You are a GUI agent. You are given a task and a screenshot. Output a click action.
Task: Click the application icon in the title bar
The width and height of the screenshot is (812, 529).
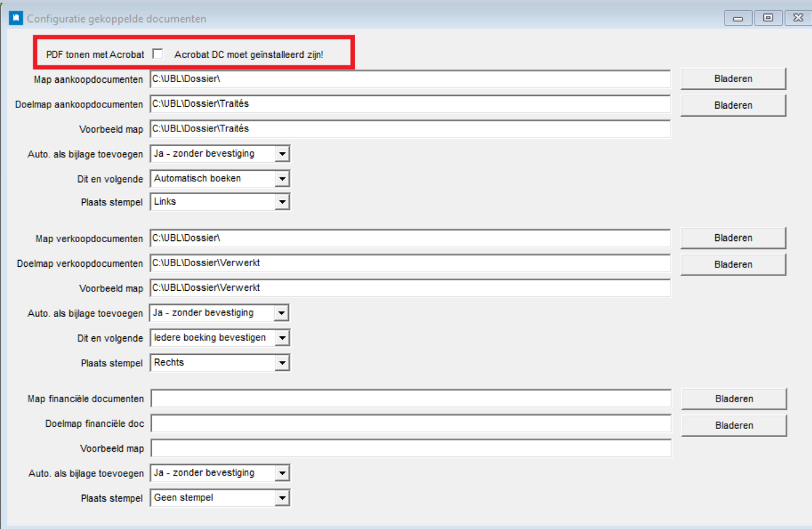[x=15, y=18]
